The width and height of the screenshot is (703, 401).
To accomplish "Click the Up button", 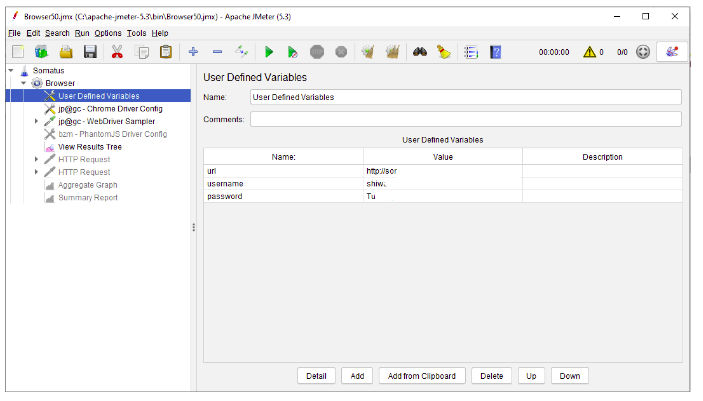I will coord(531,376).
